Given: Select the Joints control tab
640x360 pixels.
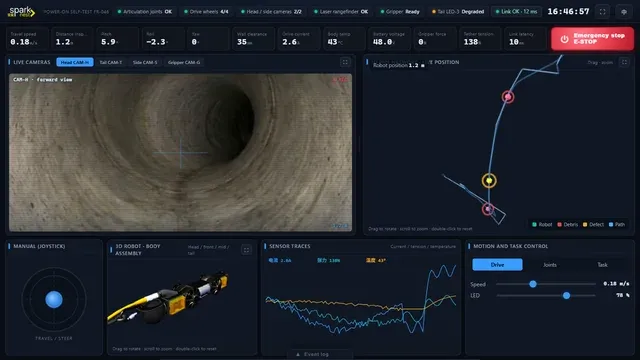Looking at the screenshot, I should pyautogui.click(x=550, y=264).
